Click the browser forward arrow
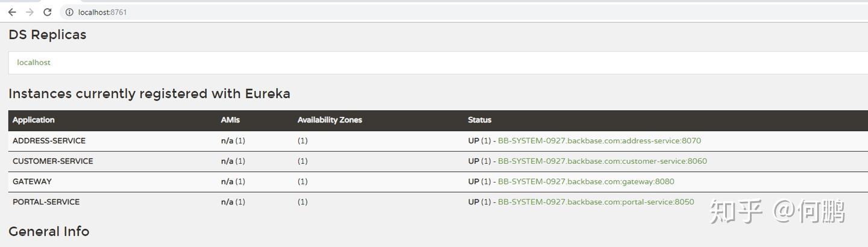868x247 pixels. click(30, 12)
